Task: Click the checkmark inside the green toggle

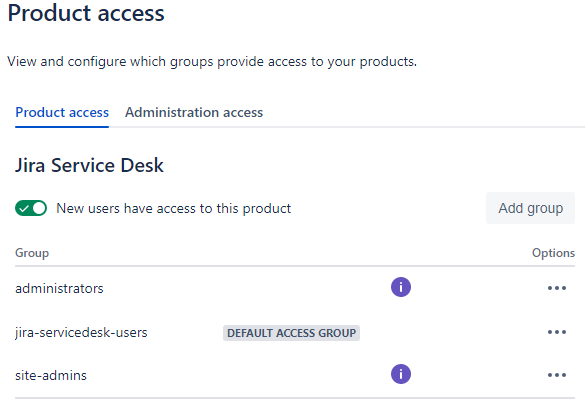Action: (x=24, y=208)
